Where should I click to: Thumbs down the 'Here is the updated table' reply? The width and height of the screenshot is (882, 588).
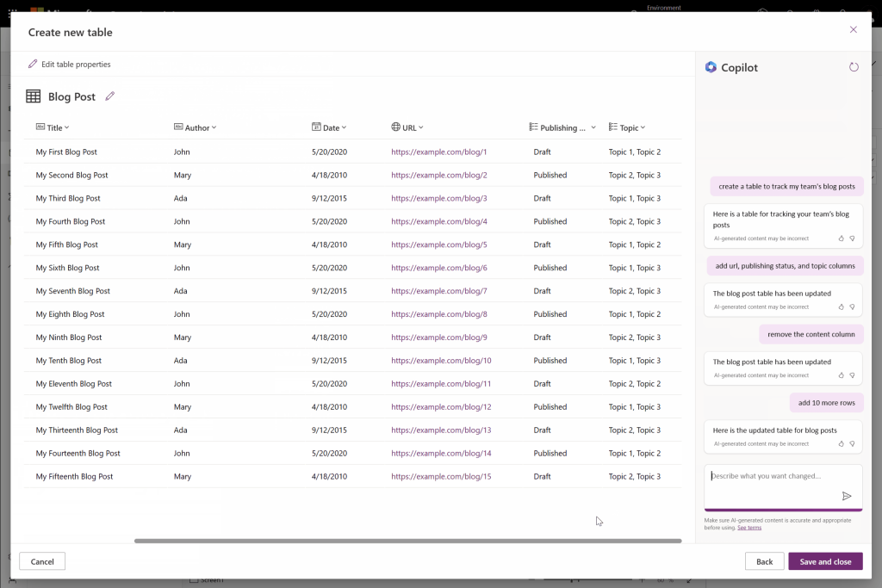[x=852, y=444]
